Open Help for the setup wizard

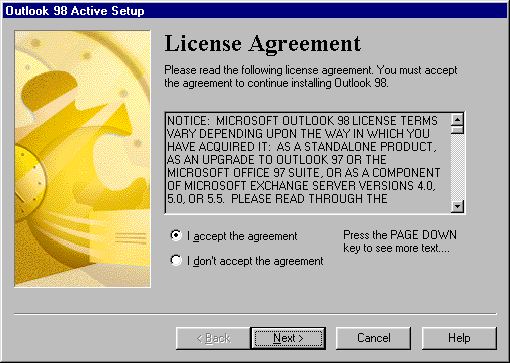tap(459, 338)
